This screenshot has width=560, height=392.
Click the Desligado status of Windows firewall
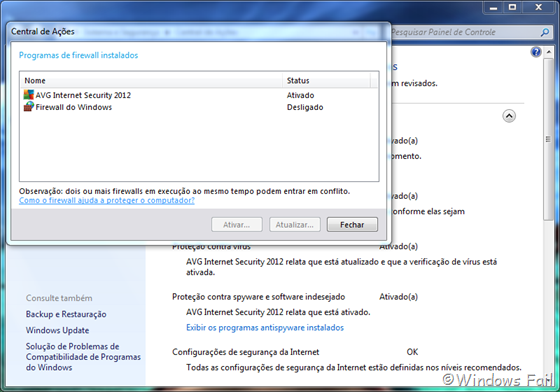(305, 107)
